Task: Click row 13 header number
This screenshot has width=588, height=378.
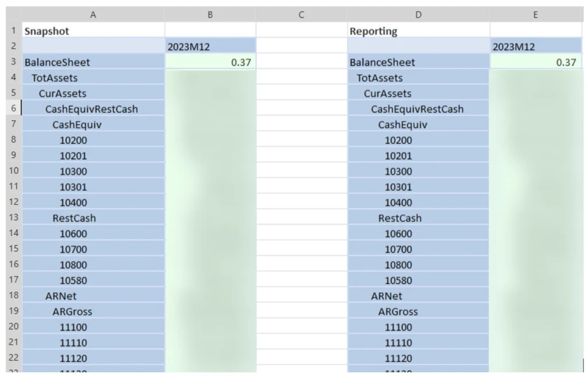Action: (14, 217)
